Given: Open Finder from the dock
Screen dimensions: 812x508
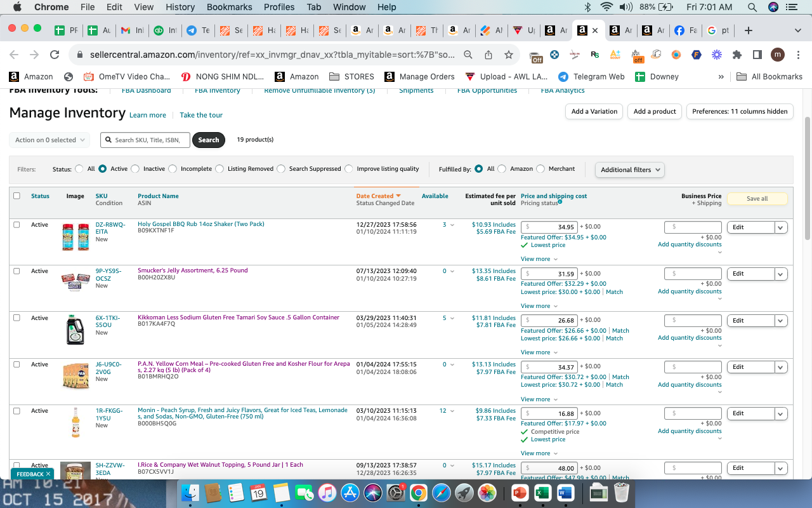Looking at the screenshot, I should pos(190,493).
